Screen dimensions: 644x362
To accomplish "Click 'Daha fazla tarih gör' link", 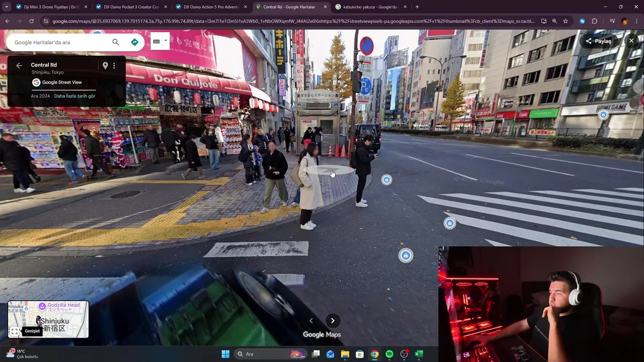I will tap(74, 96).
